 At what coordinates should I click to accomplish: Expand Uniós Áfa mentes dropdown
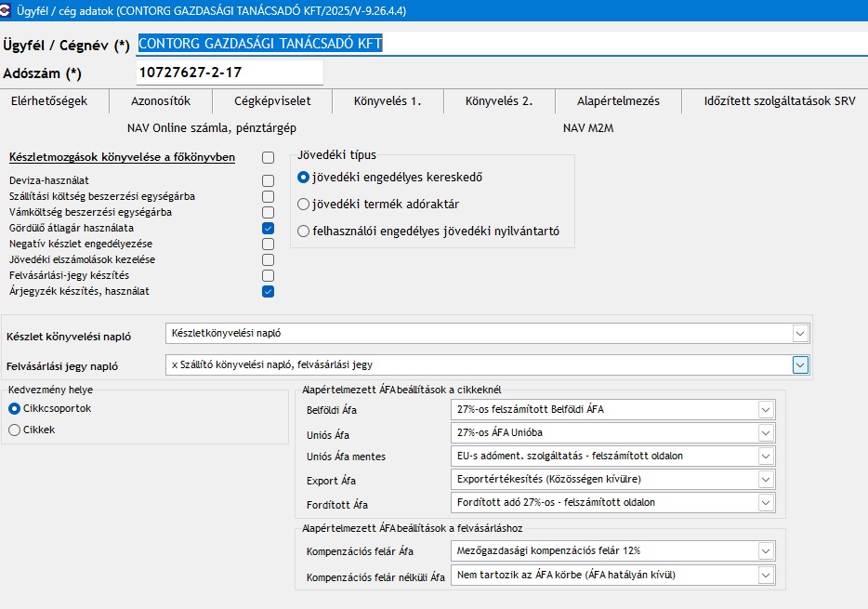pos(766,457)
